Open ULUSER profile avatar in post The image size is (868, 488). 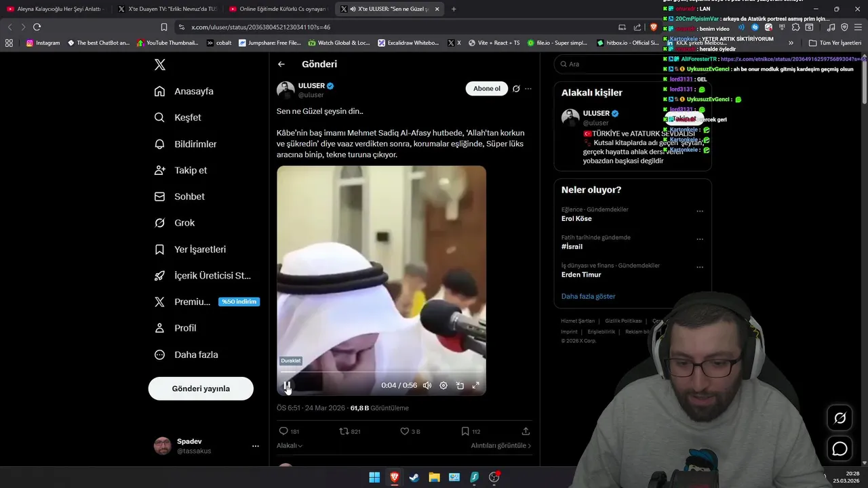pos(285,90)
